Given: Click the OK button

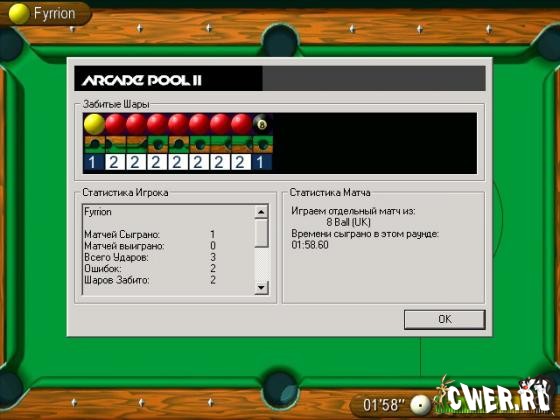Looking at the screenshot, I should (445, 319).
